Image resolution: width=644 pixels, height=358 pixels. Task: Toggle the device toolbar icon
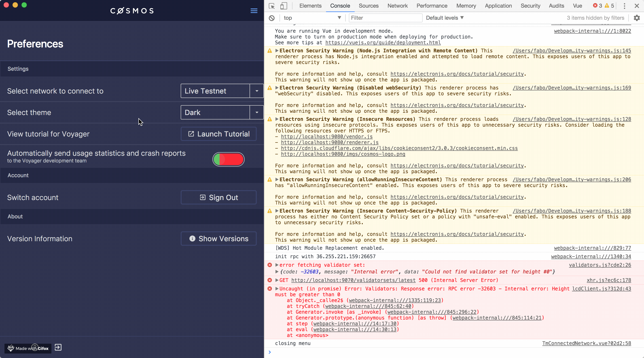[x=283, y=6]
